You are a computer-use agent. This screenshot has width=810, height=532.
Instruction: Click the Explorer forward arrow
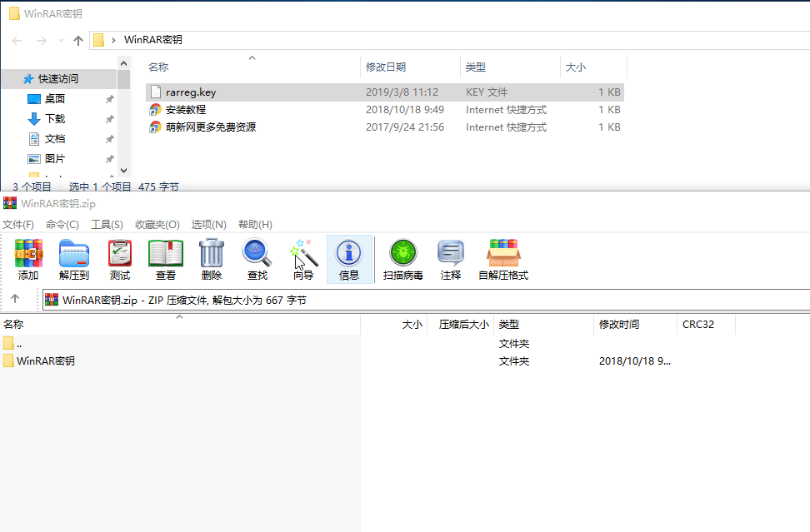click(x=42, y=40)
